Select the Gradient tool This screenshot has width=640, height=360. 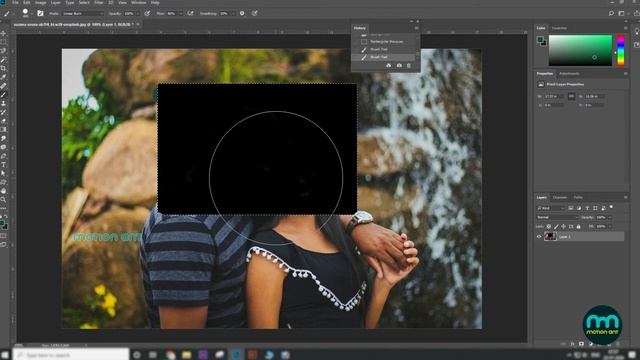click(3, 129)
